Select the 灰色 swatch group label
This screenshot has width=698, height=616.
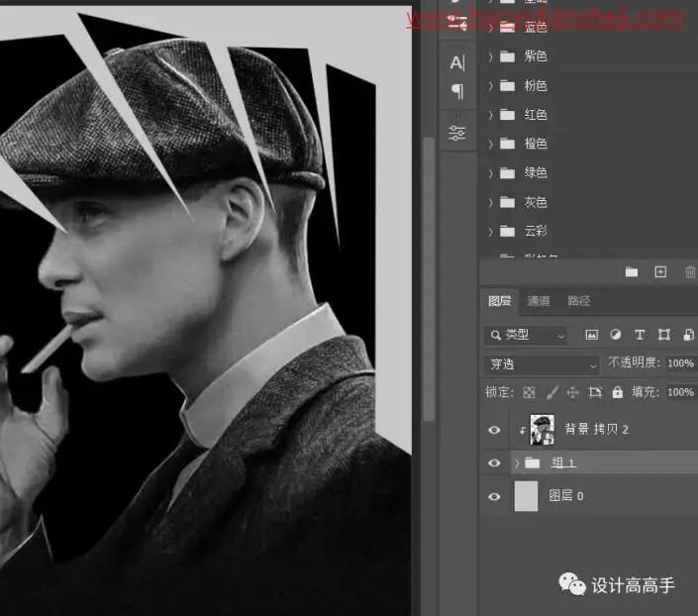pos(536,202)
